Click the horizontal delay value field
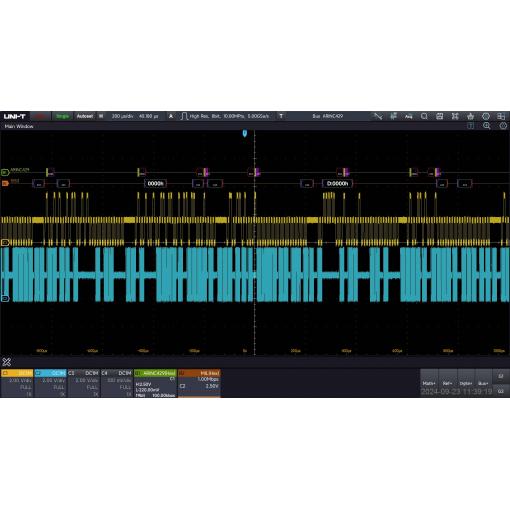Screen dimensions: 510x510 (x=148, y=116)
